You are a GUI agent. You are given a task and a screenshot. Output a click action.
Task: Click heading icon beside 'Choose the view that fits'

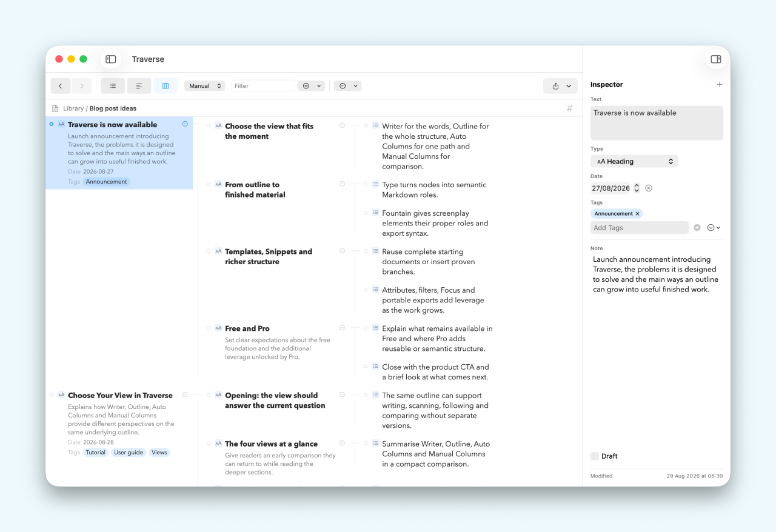click(x=218, y=126)
